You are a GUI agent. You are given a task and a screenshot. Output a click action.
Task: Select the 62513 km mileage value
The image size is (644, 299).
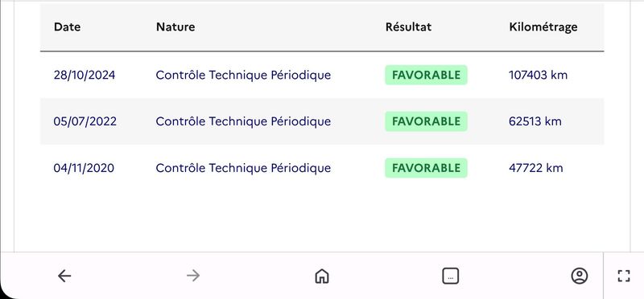pos(535,121)
